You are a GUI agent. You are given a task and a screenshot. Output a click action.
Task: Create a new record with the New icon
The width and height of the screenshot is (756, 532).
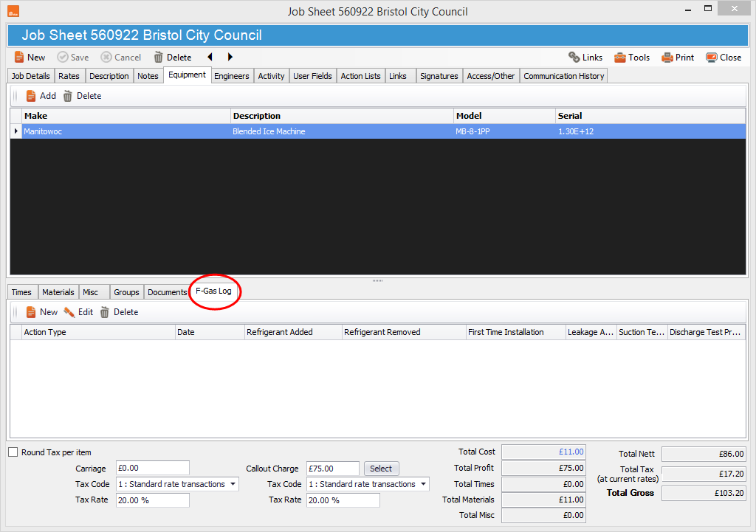pyautogui.click(x=30, y=57)
